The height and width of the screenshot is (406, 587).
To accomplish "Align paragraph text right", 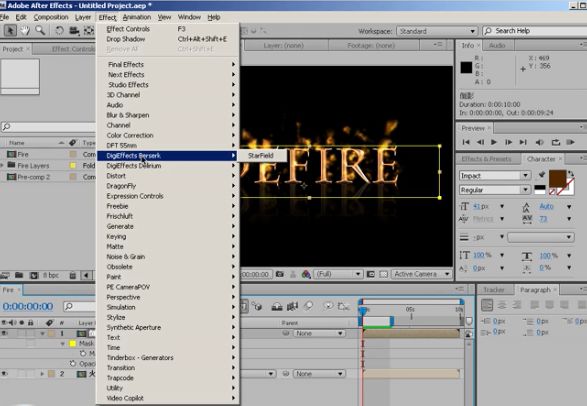I will tap(517, 305).
